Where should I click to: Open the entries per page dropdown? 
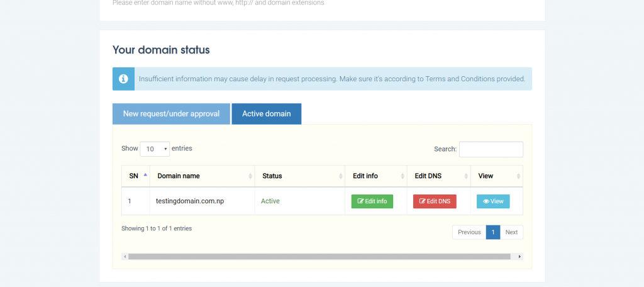pos(155,149)
